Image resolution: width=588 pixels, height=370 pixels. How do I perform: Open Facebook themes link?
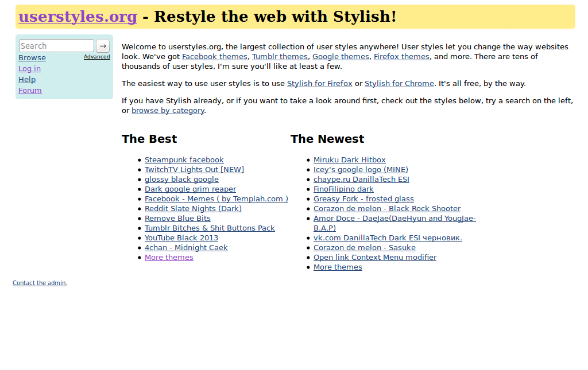point(215,57)
